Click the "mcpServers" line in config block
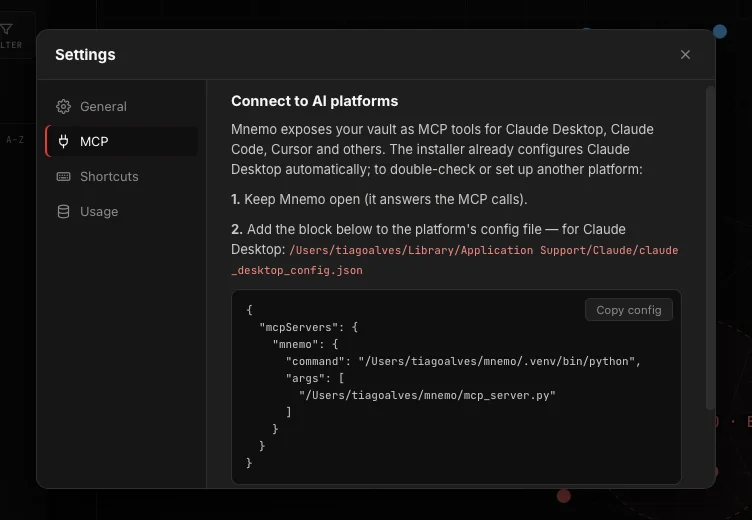The height and width of the screenshot is (520, 752). point(308,327)
